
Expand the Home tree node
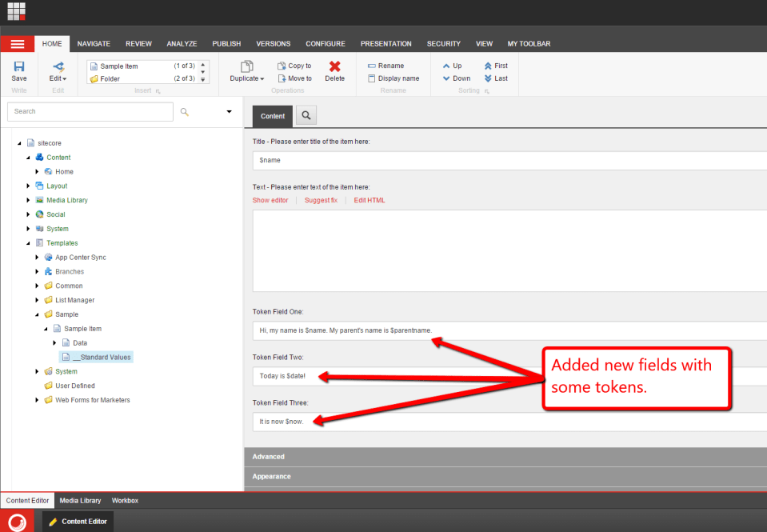pos(38,172)
